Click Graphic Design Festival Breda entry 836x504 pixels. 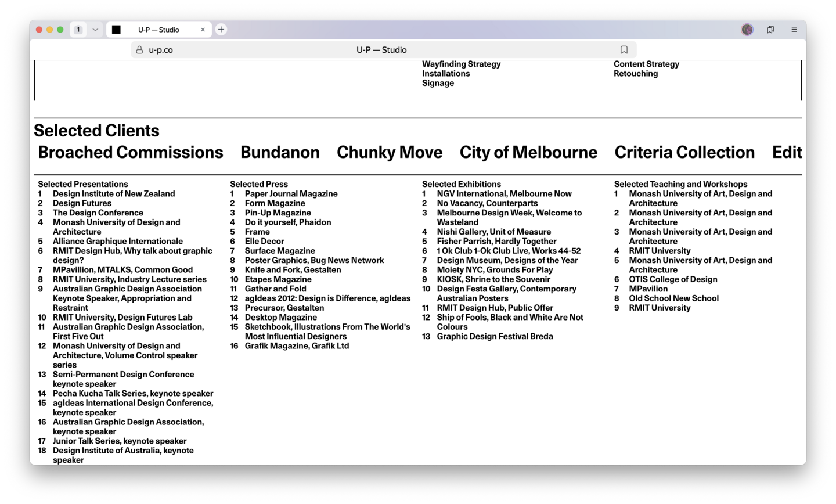(x=495, y=337)
